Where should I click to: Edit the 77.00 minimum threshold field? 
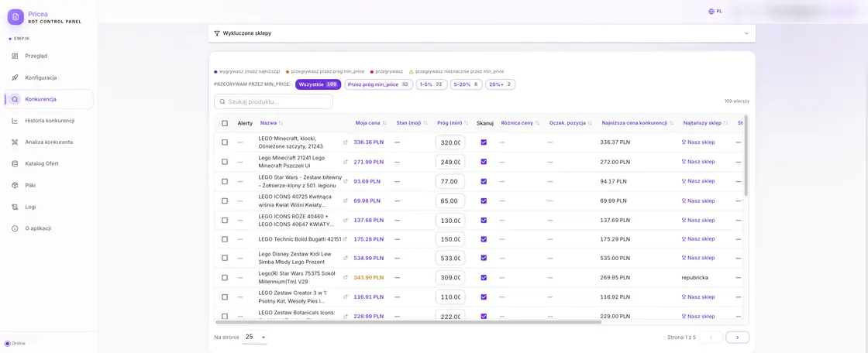click(x=450, y=181)
